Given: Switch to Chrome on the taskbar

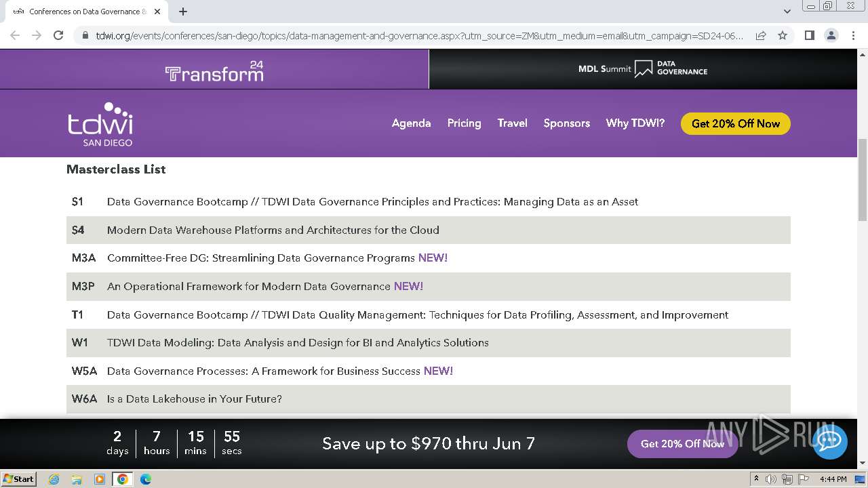Looking at the screenshot, I should point(123,479).
